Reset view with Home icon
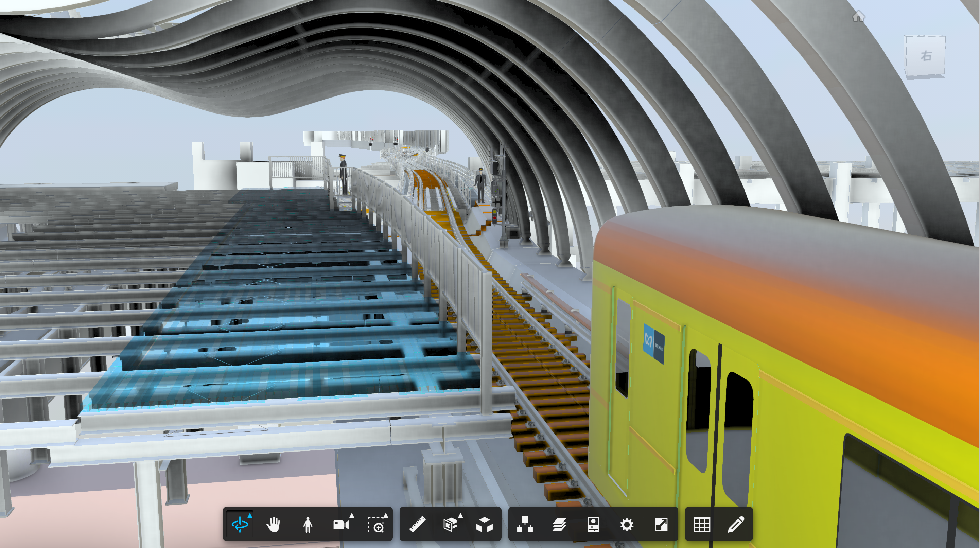The height and width of the screenshot is (548, 980). click(858, 16)
